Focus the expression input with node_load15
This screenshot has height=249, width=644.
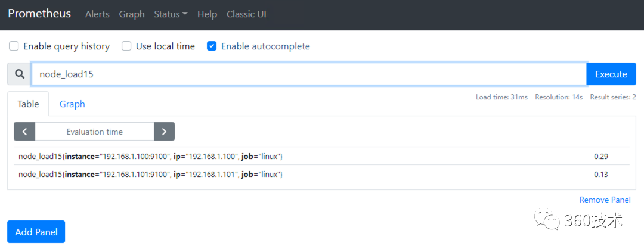click(309, 74)
